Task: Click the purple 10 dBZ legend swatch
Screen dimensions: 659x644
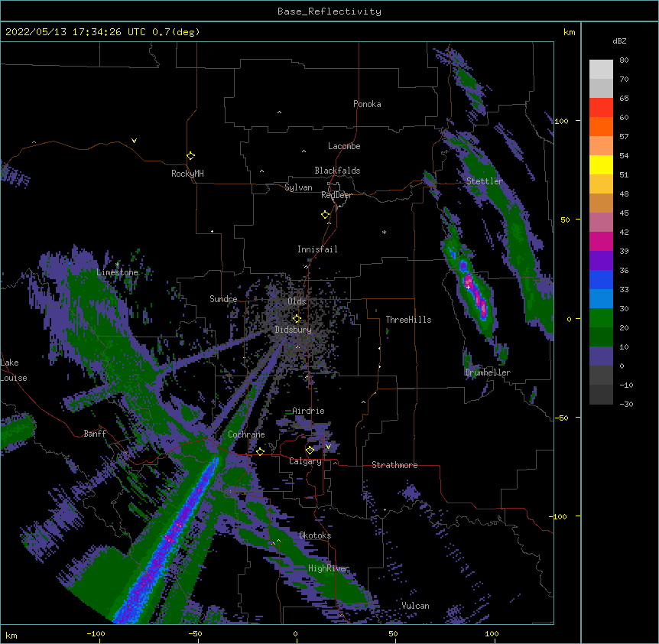Action: (x=601, y=356)
